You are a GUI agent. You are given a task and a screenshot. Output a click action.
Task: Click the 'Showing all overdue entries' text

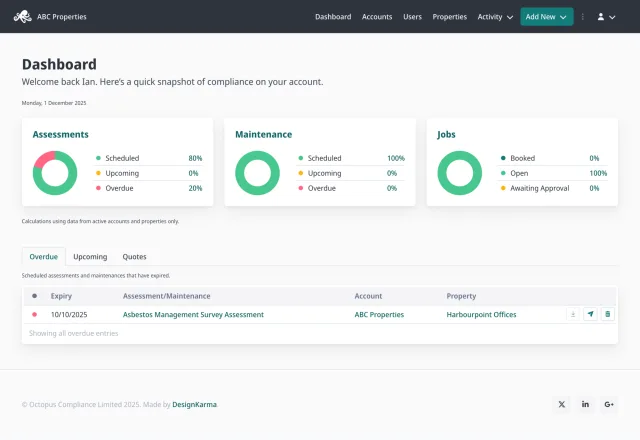click(73, 333)
